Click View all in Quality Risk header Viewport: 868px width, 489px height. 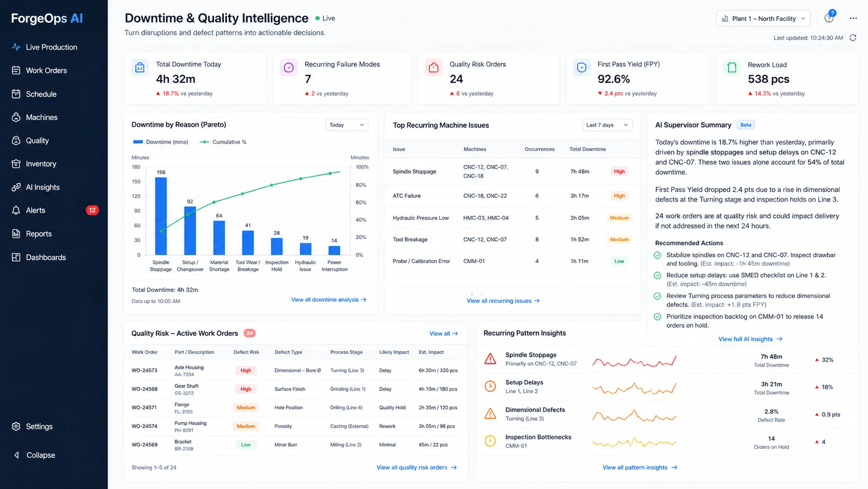click(443, 334)
